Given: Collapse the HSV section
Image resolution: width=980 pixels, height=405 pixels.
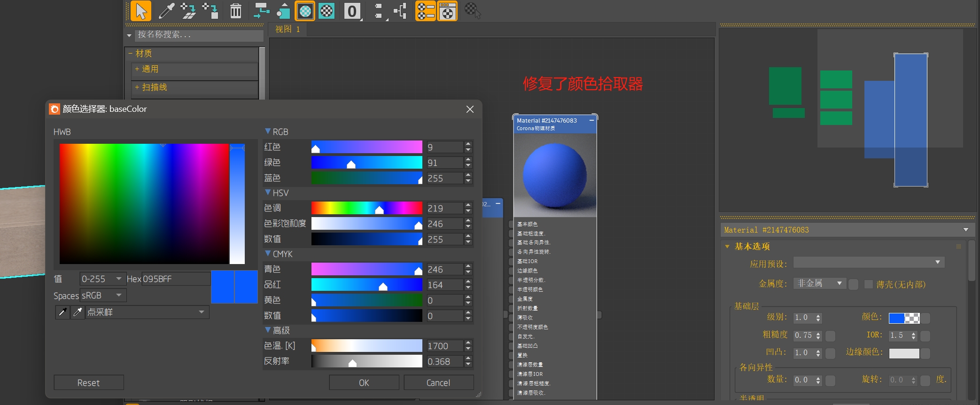Looking at the screenshot, I should pyautogui.click(x=268, y=193).
